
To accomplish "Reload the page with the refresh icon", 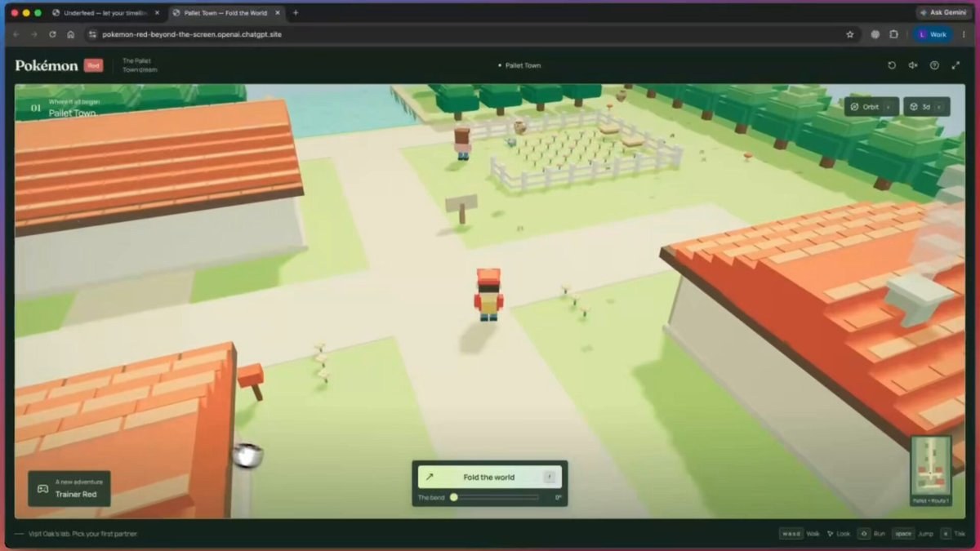I will click(52, 34).
